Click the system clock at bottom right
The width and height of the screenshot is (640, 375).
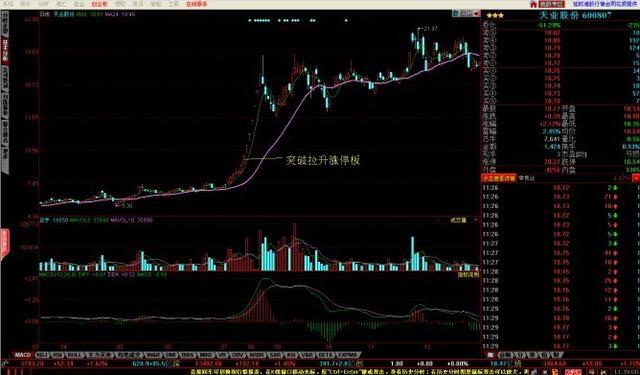coord(628,372)
